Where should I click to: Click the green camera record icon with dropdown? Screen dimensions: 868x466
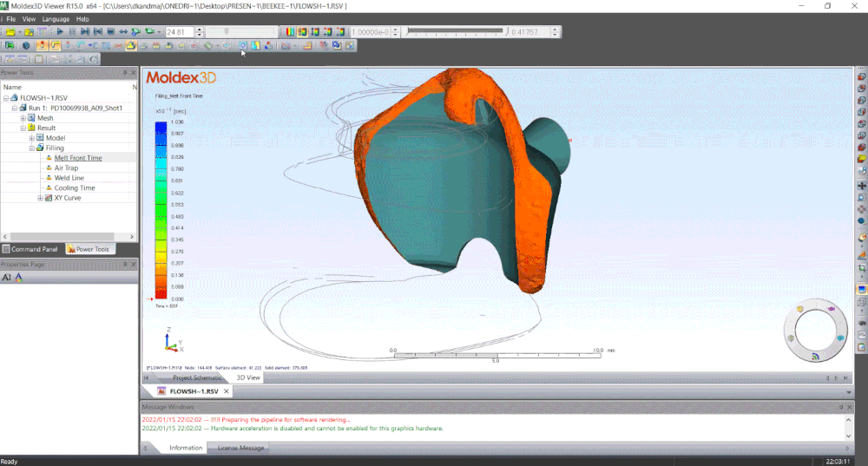click(x=150, y=32)
